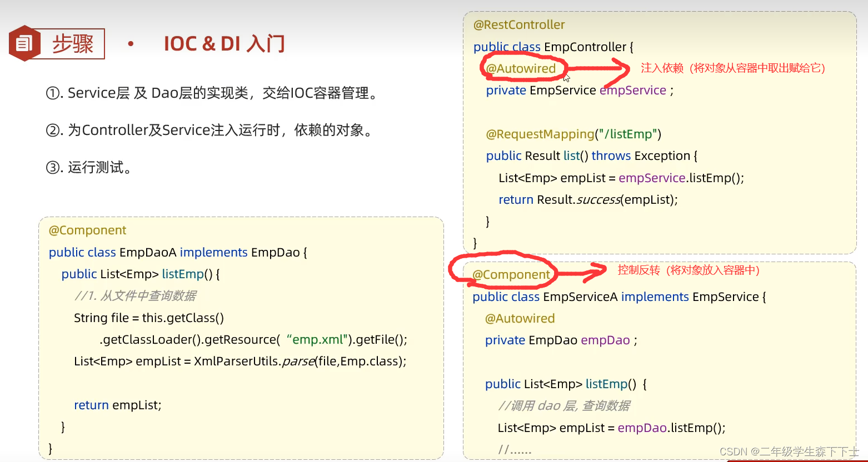Click the comment '//1. 从文件中查询数据'
The height and width of the screenshot is (462, 868).
pyautogui.click(x=135, y=296)
